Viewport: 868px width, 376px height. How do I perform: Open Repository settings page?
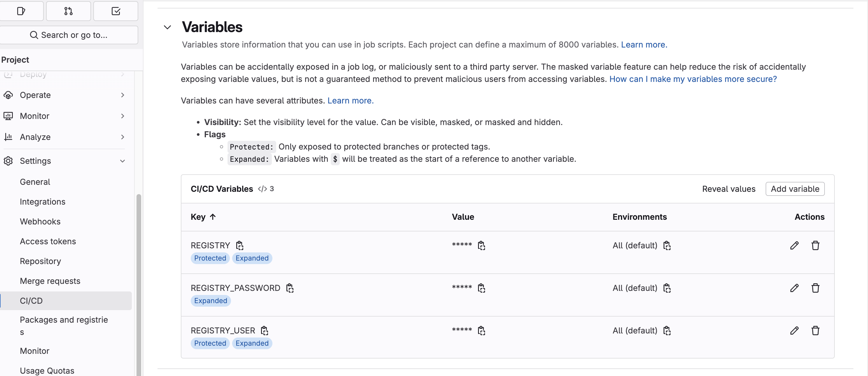point(41,261)
